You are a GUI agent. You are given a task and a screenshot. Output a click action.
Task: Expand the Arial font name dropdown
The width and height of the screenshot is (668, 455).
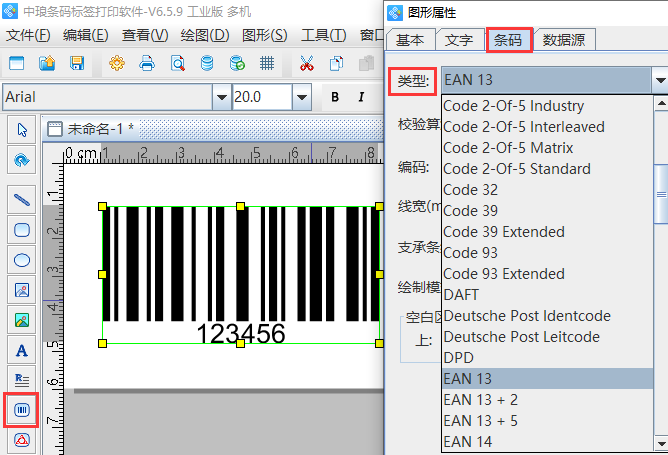(220, 97)
